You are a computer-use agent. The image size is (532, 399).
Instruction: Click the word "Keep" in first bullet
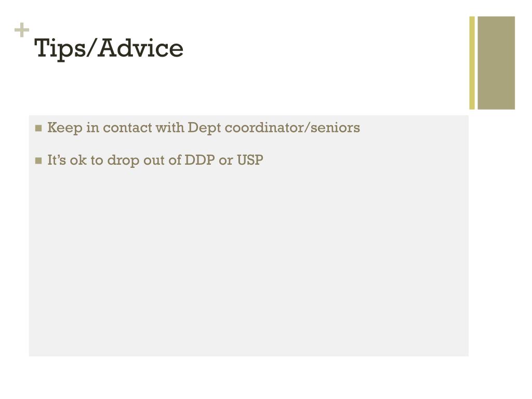click(65, 128)
